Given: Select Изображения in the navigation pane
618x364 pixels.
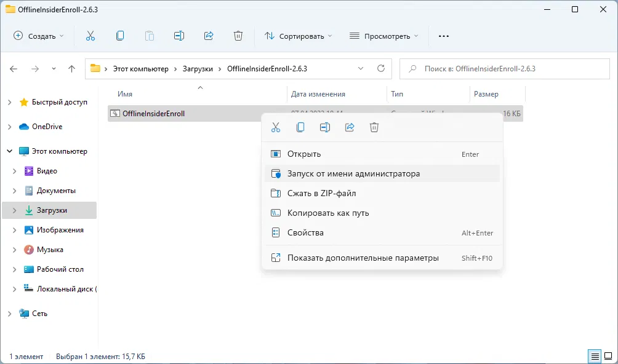Looking at the screenshot, I should (60, 230).
